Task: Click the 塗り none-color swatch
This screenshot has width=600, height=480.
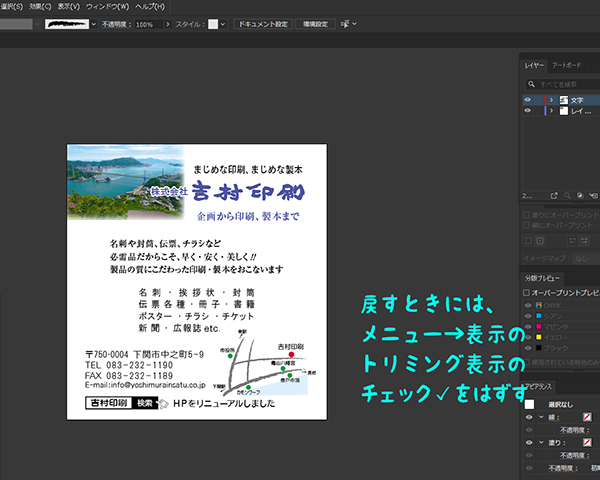Action: 587,442
